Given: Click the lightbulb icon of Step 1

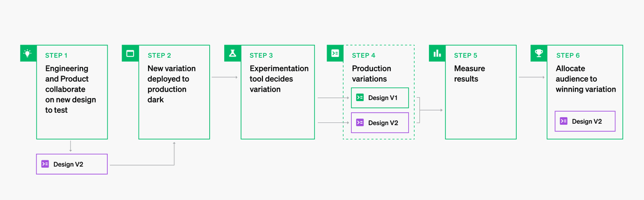Looking at the screenshot, I should tap(28, 53).
